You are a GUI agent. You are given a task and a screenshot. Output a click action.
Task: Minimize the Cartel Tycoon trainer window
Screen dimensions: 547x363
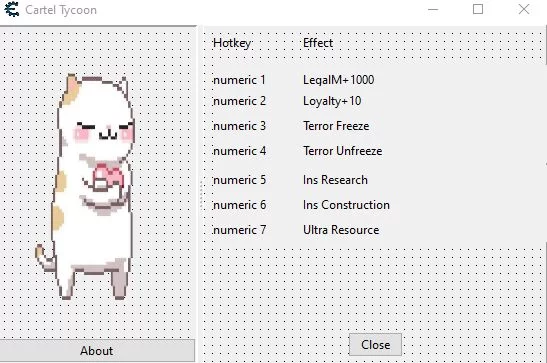pyautogui.click(x=433, y=9)
